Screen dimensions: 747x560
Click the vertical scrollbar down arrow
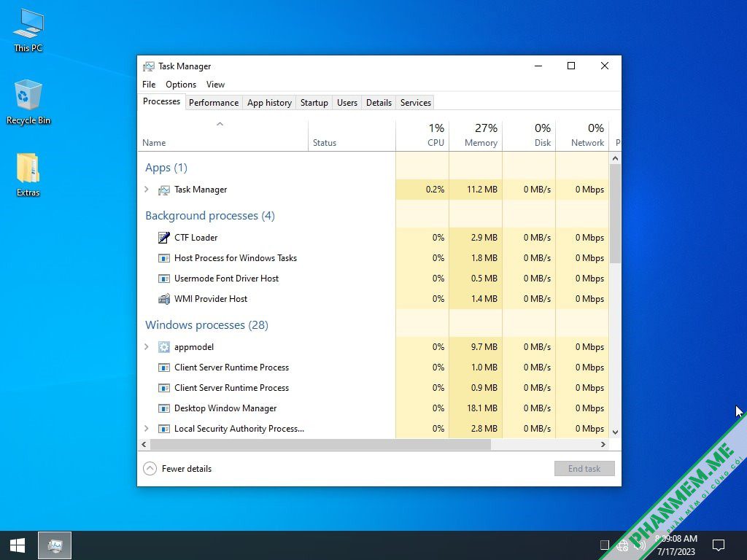[x=615, y=432]
